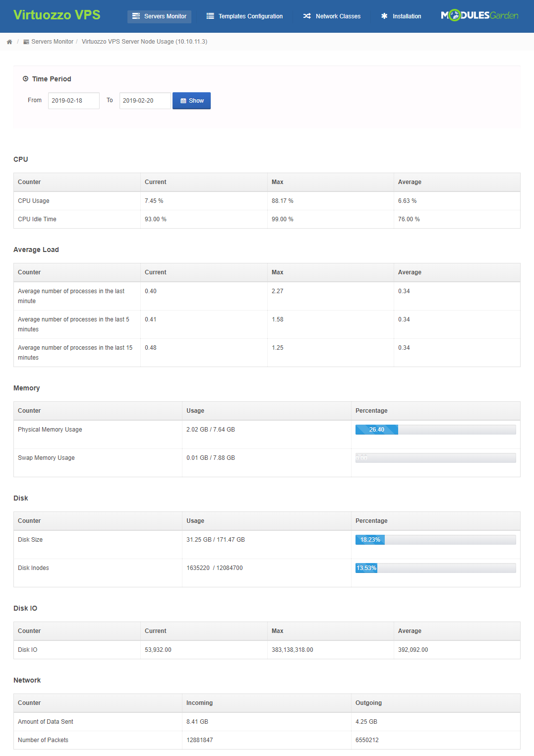Select the last-minute load current 0.40
This screenshot has width=534, height=756.
151,291
